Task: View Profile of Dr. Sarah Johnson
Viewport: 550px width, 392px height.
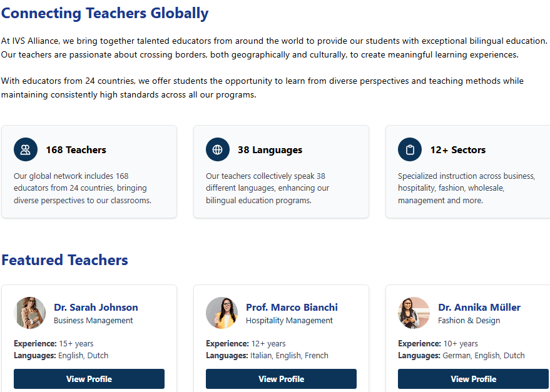Action: (x=89, y=379)
